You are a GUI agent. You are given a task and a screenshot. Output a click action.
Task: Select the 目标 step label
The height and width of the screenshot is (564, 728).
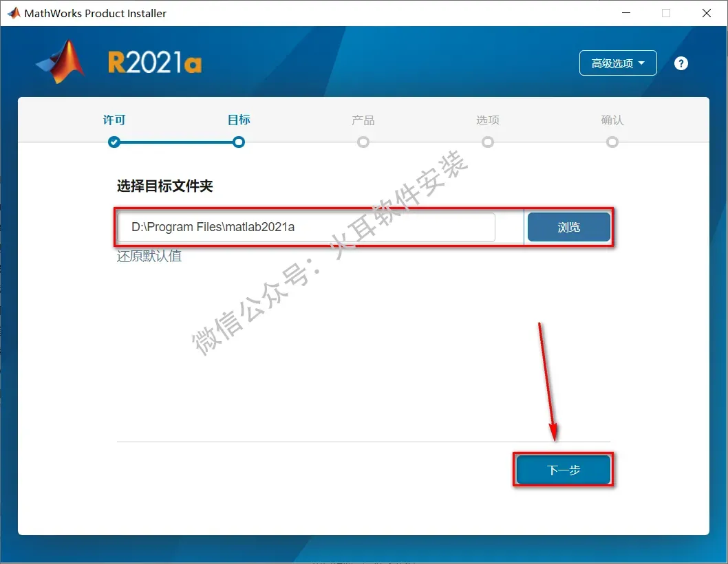(x=239, y=120)
